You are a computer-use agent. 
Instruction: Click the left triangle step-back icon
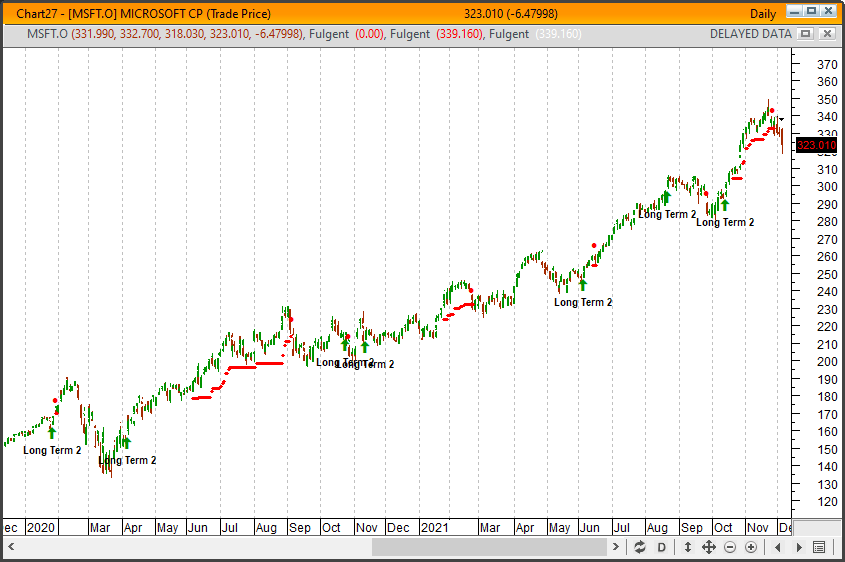point(777,547)
